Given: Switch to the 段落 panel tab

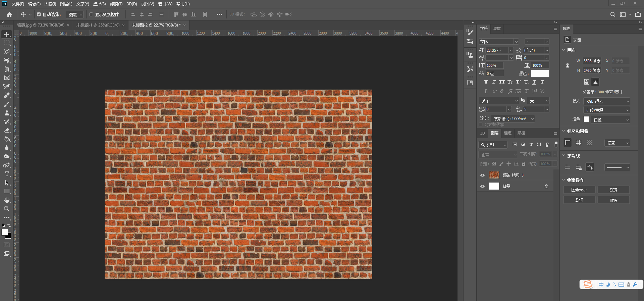Looking at the screenshot, I should 497,29.
